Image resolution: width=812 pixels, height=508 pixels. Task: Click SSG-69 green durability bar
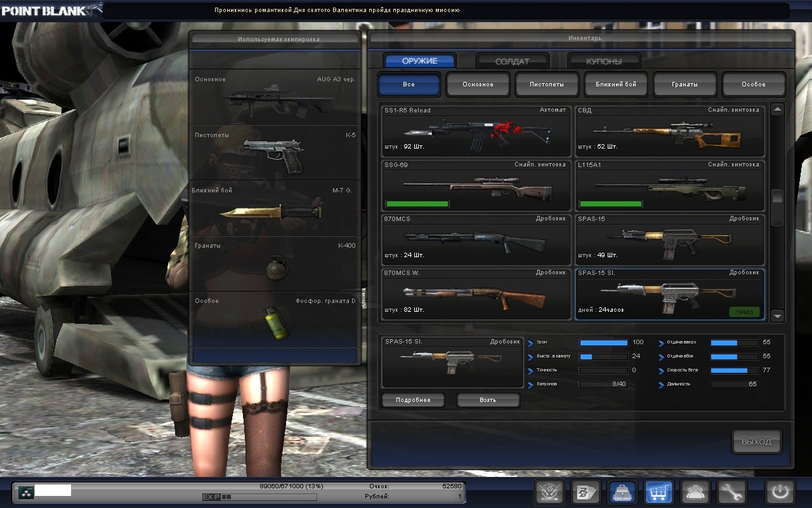pyautogui.click(x=417, y=204)
